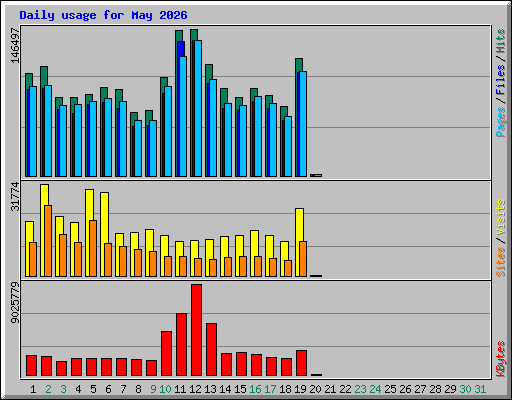
Task: Click day label 15
Action: point(240,389)
